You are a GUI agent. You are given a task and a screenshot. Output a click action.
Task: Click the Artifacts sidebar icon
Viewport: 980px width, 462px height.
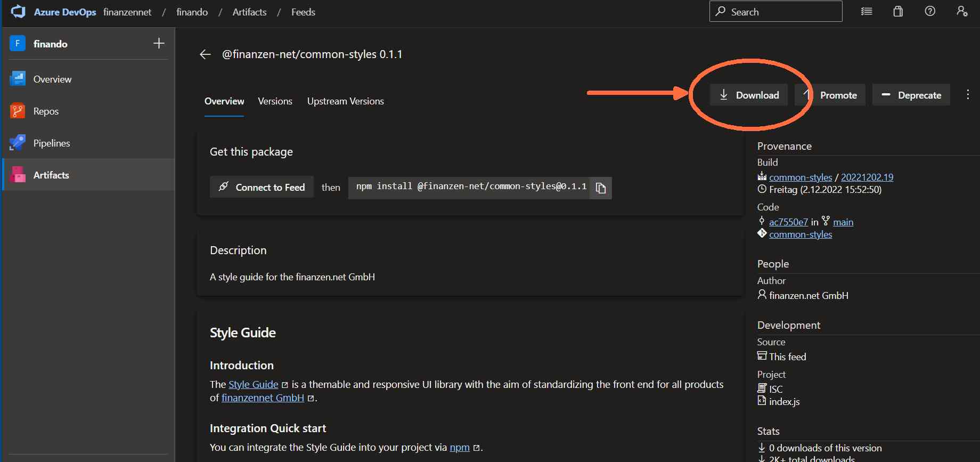[x=18, y=175]
